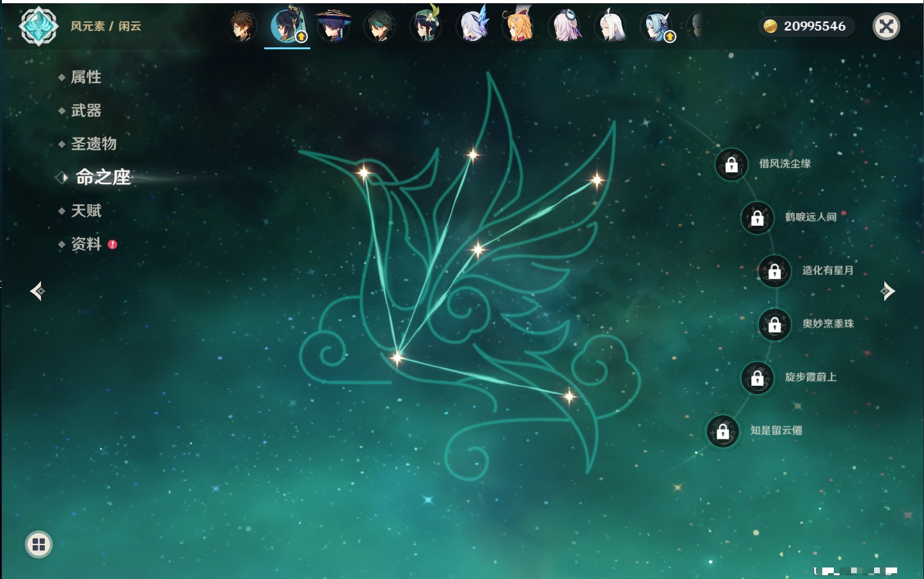
Task: Click the locked 借风洗尘缘 constellation icon
Action: pos(731,165)
